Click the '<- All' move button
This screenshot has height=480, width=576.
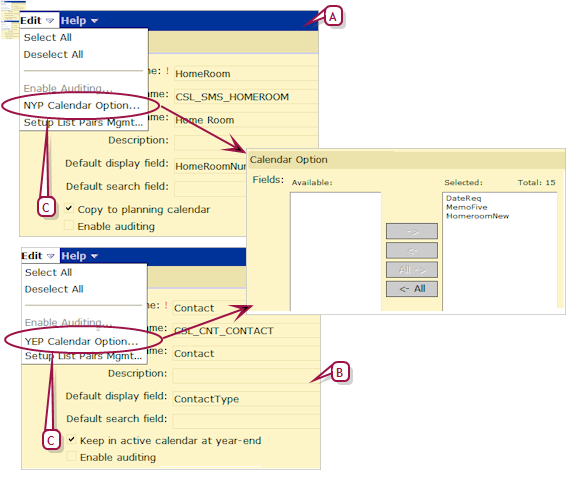coord(411,289)
